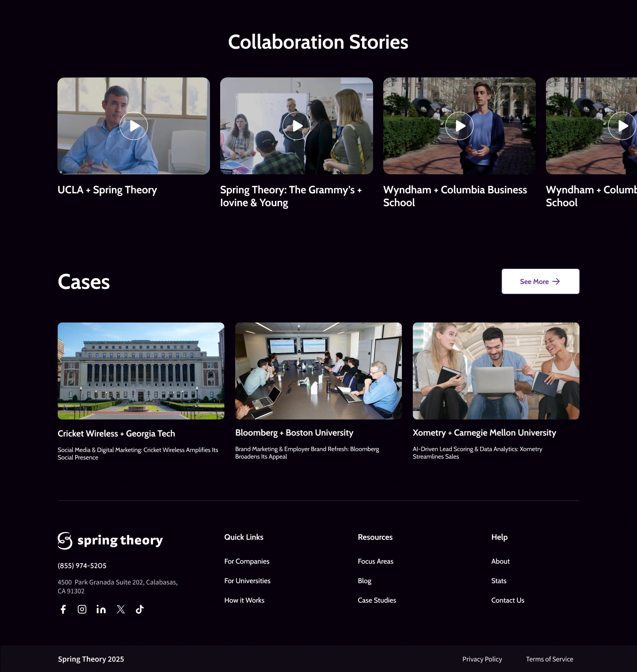Open Focus Areas footer link
637x672 pixels.
tap(375, 561)
